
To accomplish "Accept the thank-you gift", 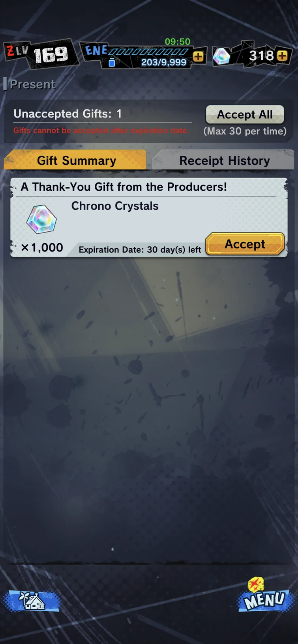I will coord(245,244).
